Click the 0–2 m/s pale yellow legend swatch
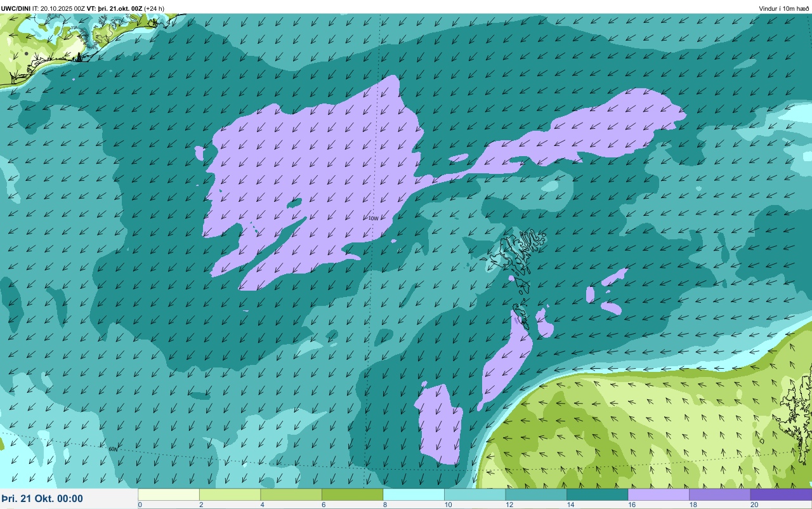The height and width of the screenshot is (509, 812). pos(169,494)
